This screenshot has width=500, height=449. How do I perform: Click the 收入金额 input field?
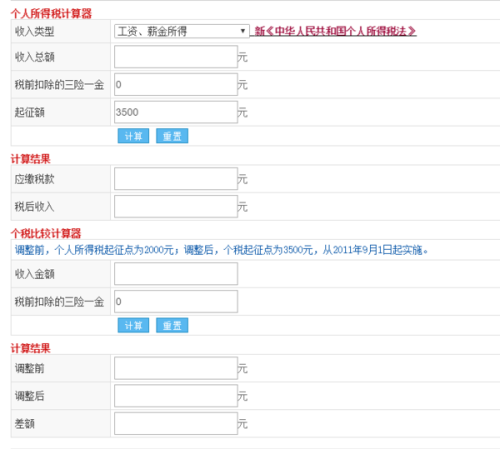pos(176,274)
